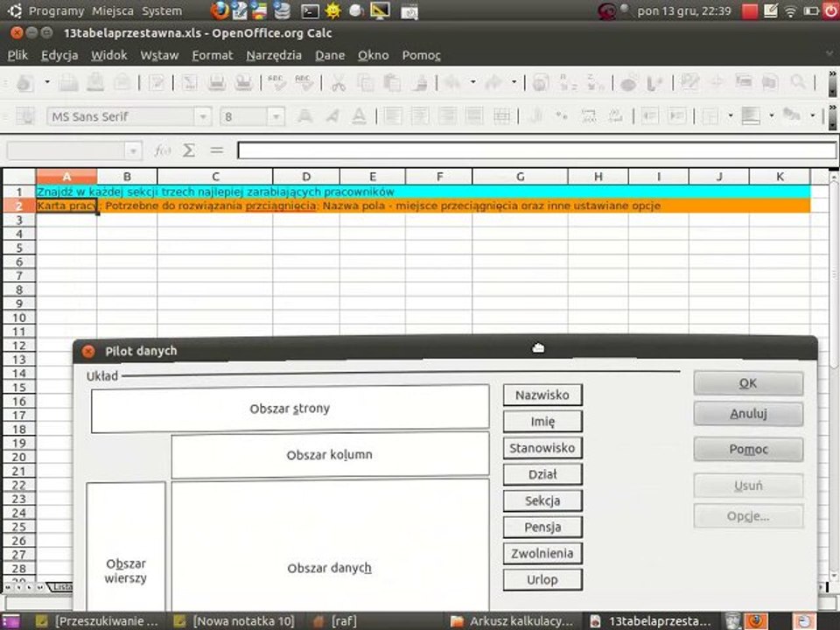
Task: Click the formula input line
Action: point(536,150)
